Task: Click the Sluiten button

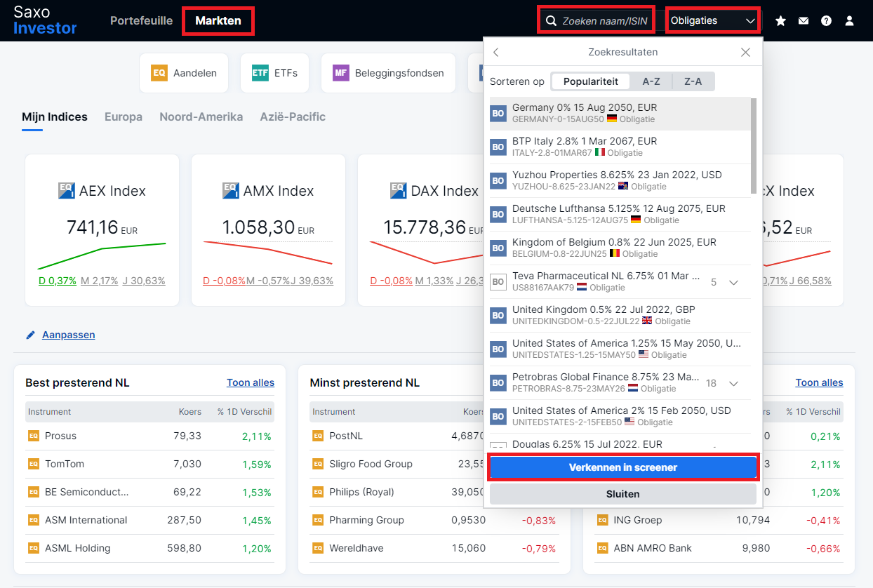Action: (x=623, y=494)
